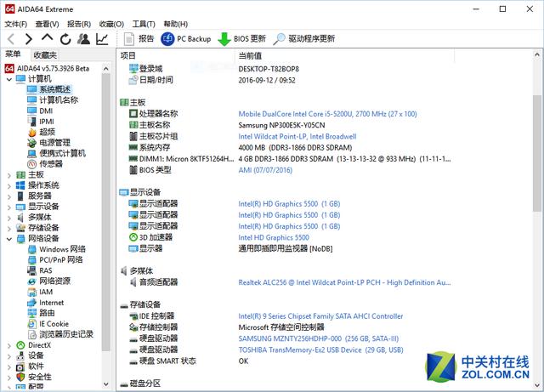
Task: Open the user management icon in toolbar
Action: pyautogui.click(x=83, y=39)
